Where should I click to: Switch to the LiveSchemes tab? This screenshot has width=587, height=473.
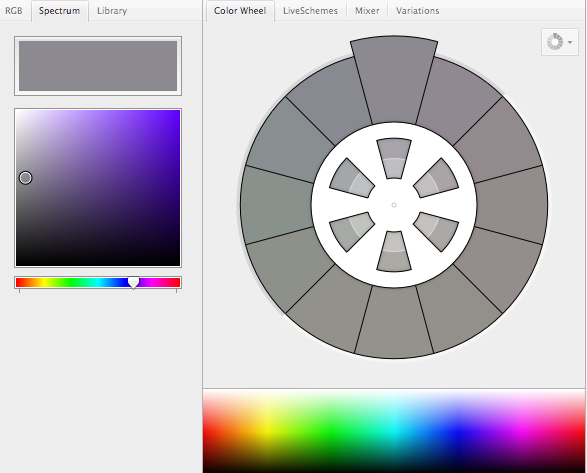[x=310, y=11]
